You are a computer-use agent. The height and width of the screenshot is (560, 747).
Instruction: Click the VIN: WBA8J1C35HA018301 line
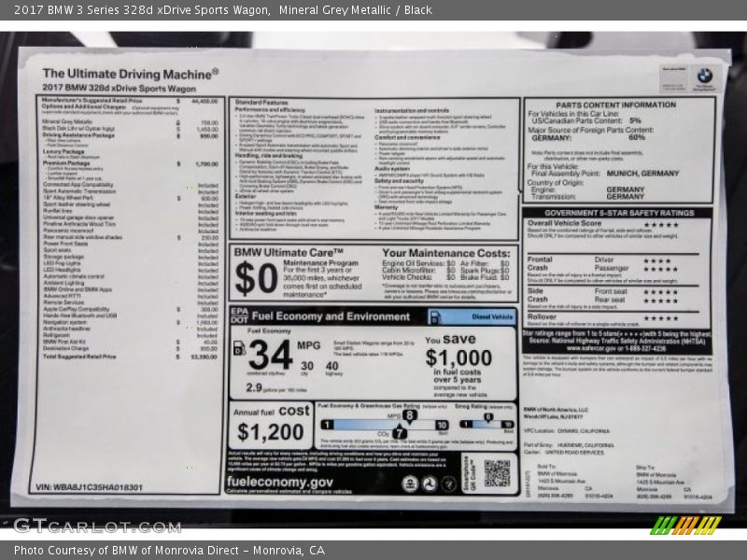(89, 487)
